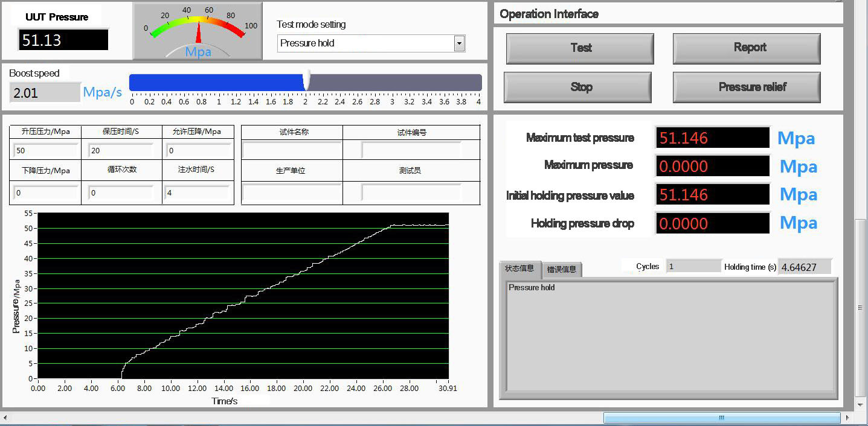Stop the running test

coord(578,87)
